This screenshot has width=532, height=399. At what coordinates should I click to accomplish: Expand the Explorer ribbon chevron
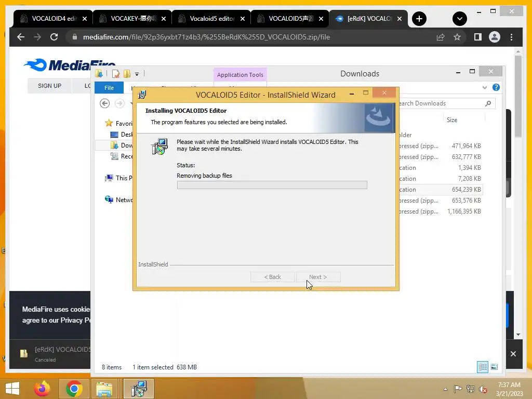coord(485,87)
